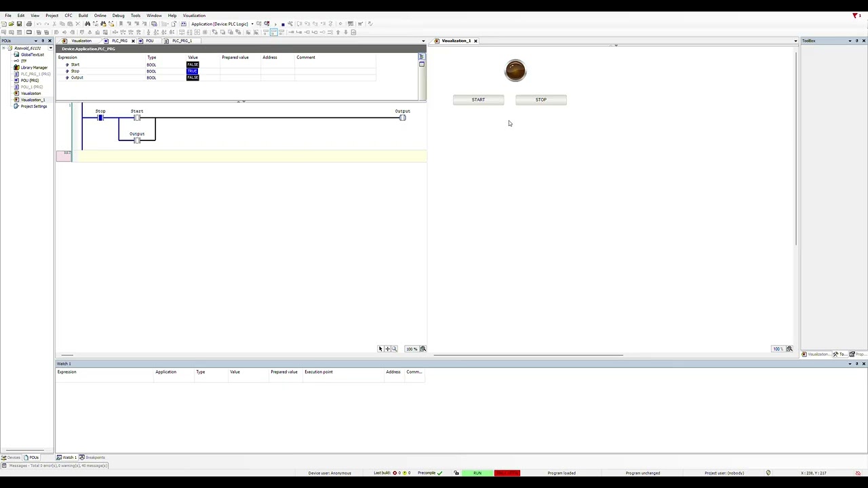Click the Start application (play) toolbar icon

click(x=275, y=24)
